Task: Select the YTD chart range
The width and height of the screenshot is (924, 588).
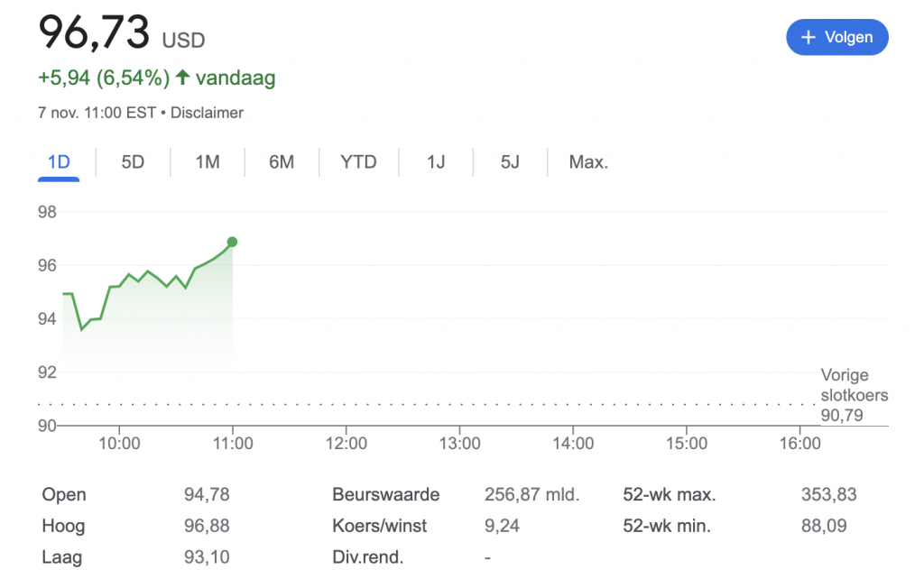Action: coord(358,162)
